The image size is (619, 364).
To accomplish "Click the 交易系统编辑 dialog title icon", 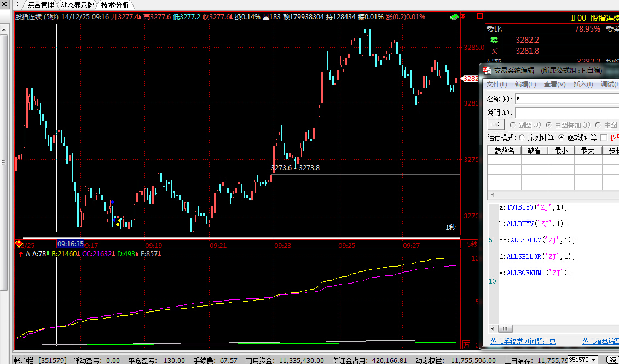I will coord(487,71).
